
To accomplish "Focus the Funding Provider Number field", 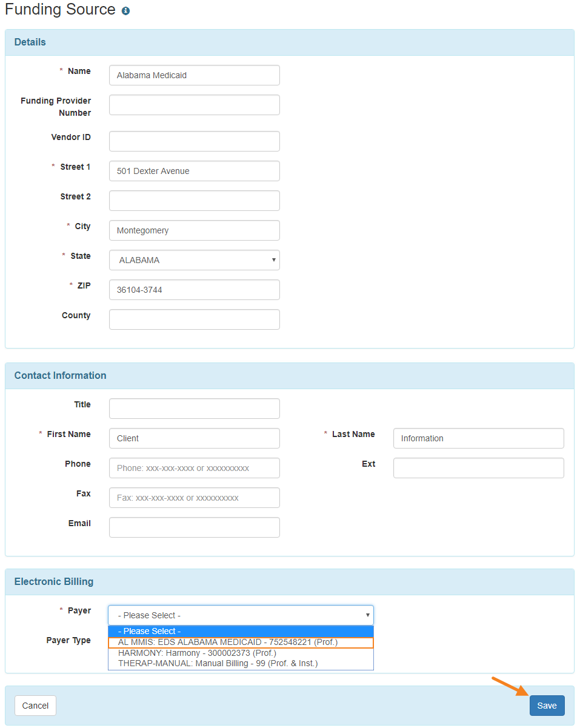I will [194, 105].
